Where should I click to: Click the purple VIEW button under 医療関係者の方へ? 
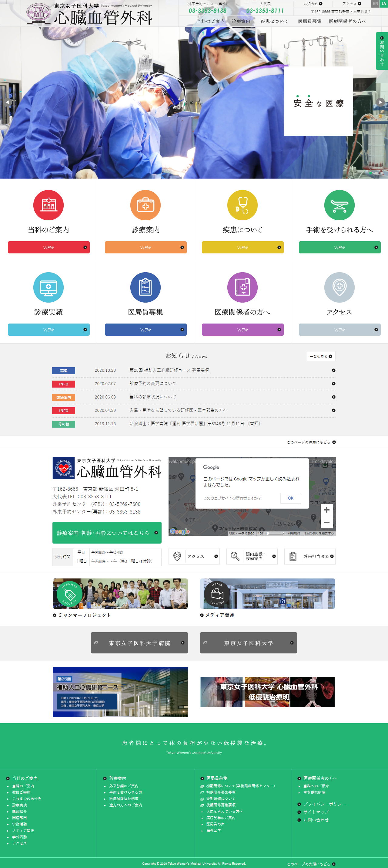[242, 330]
